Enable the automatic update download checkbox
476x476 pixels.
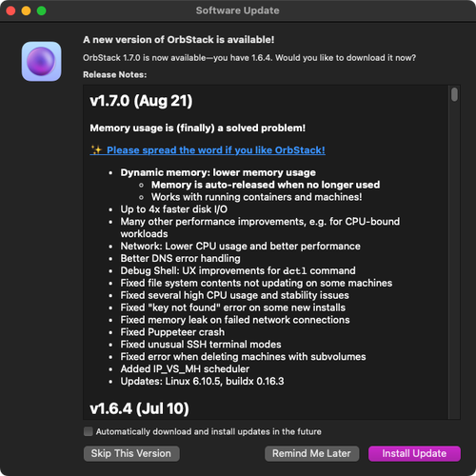tap(88, 431)
